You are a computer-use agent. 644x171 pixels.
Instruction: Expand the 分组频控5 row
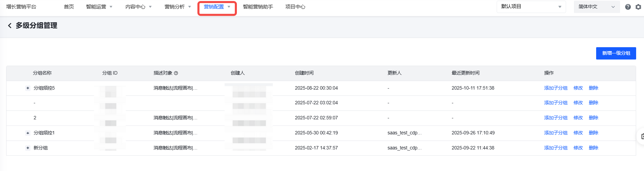click(28, 88)
